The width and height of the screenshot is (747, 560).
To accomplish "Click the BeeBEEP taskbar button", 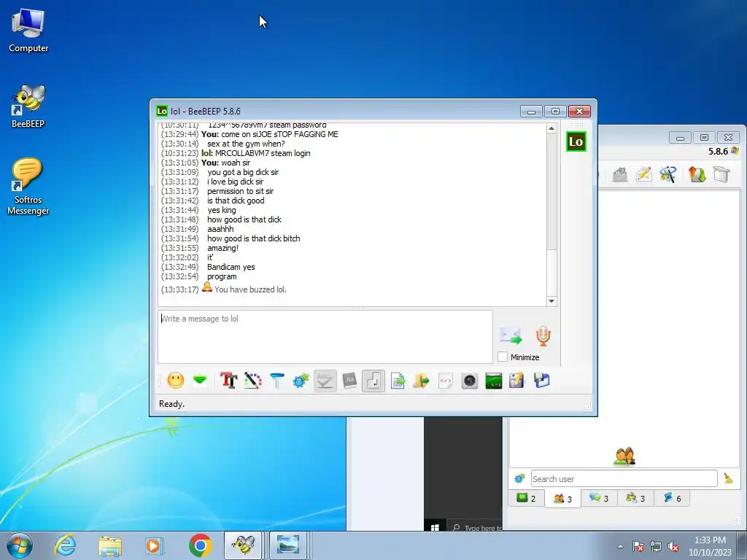I will 243,545.
